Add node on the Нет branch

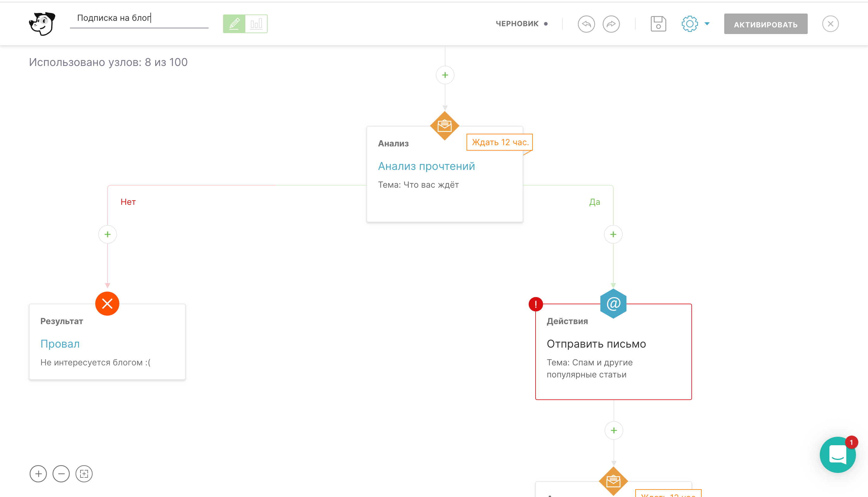click(108, 235)
